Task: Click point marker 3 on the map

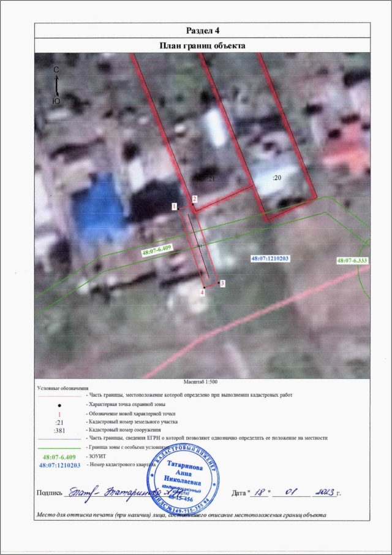Action: [222, 283]
